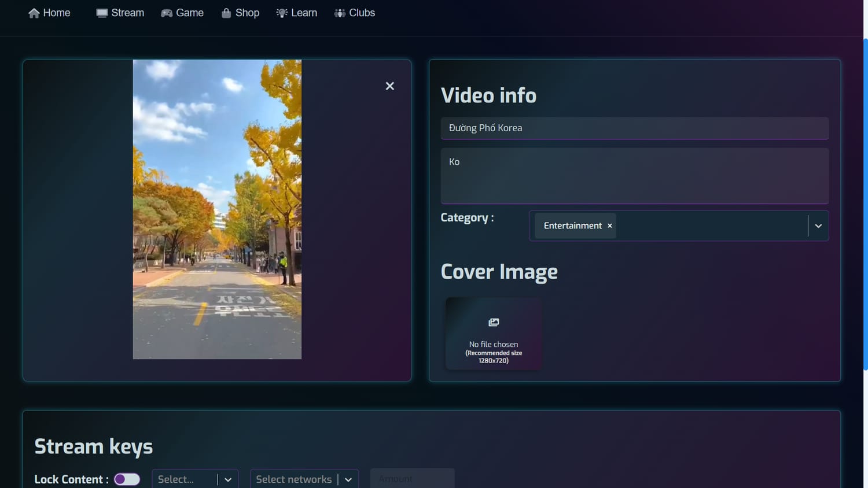Toggle the Lock Content switch
The image size is (868, 488).
[x=127, y=479]
